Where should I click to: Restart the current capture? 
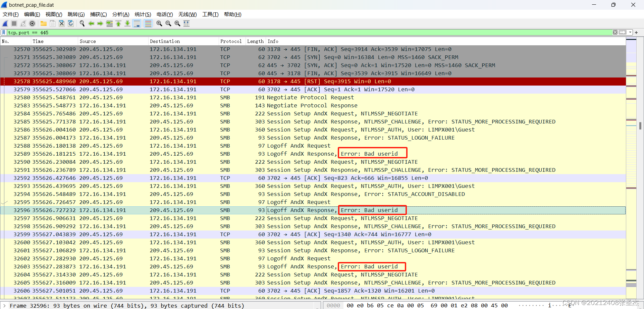23,23
